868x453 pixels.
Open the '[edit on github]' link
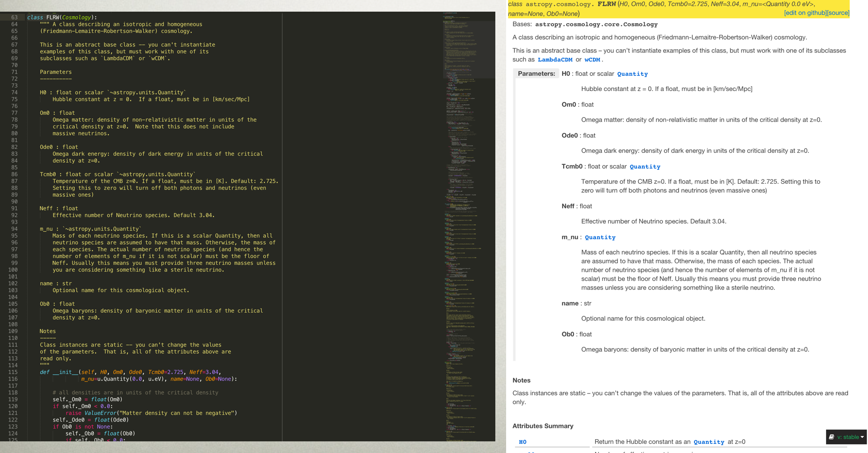point(805,13)
